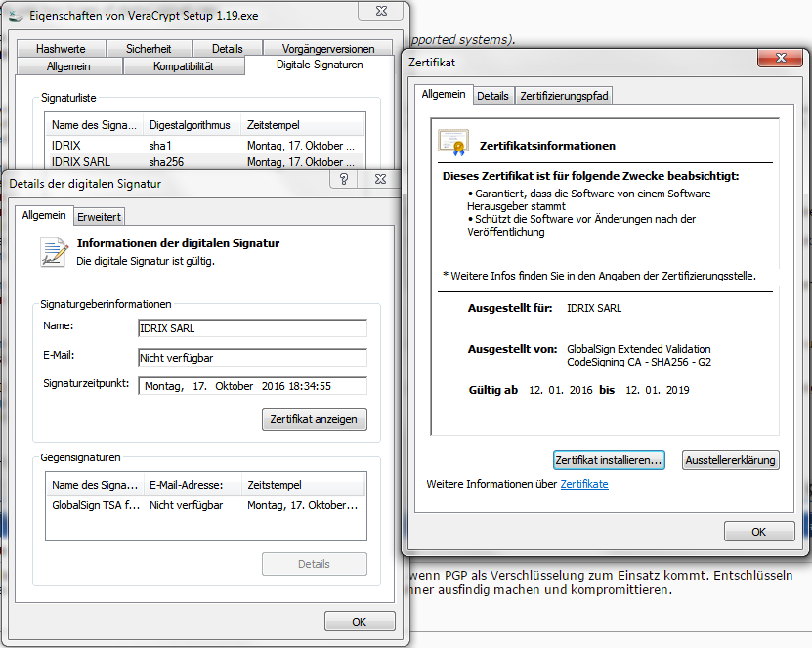
Task: Click the VeraCrypt file icon in properties title bar
Action: (x=17, y=16)
